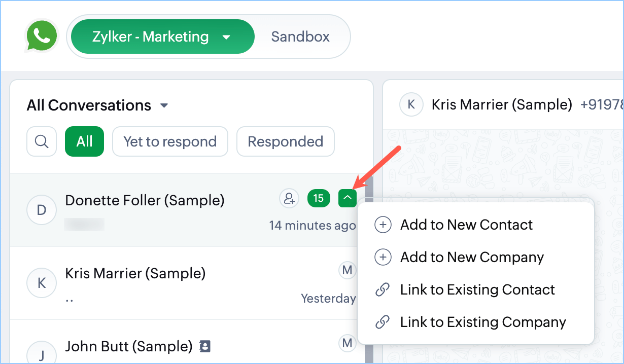Viewport: 624px width, 364px height.
Task: Open Kris Marrier (Sample) conversation
Action: coord(135,274)
